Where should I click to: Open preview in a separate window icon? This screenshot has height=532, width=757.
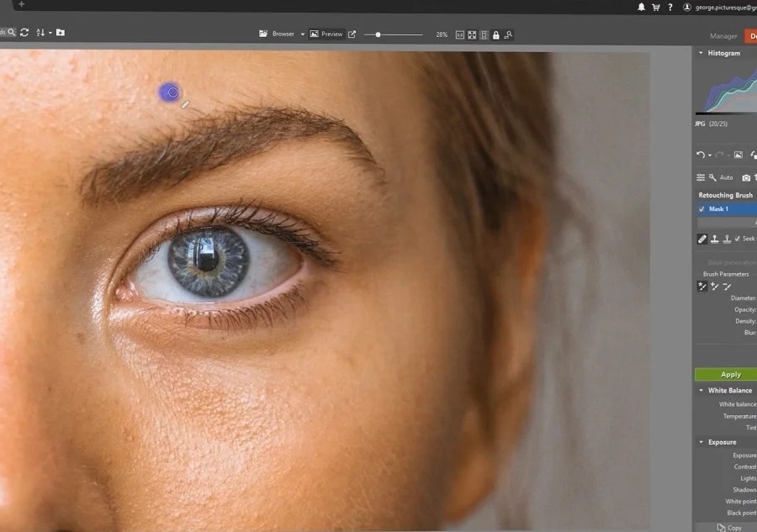[x=352, y=34]
